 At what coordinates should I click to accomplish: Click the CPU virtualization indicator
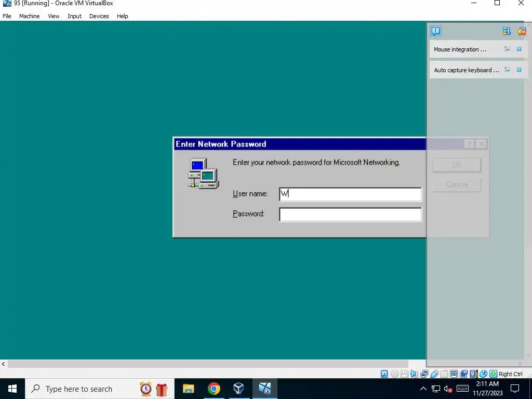point(473,374)
